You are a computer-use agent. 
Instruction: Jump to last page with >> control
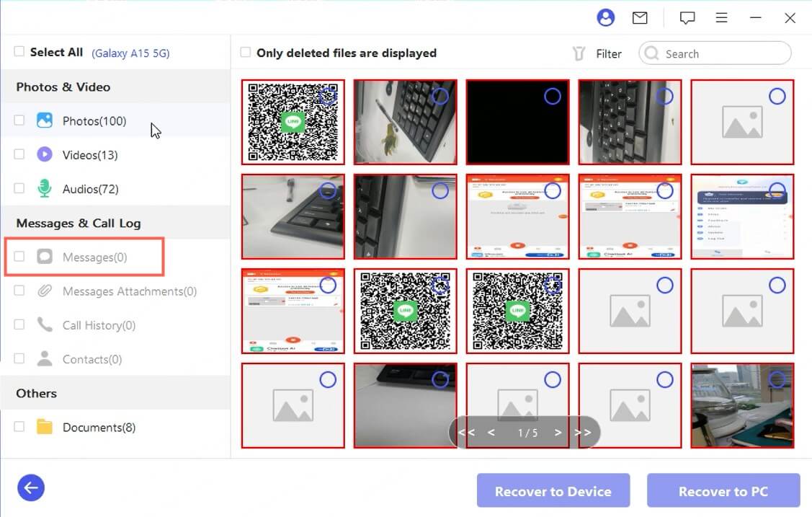click(x=583, y=432)
